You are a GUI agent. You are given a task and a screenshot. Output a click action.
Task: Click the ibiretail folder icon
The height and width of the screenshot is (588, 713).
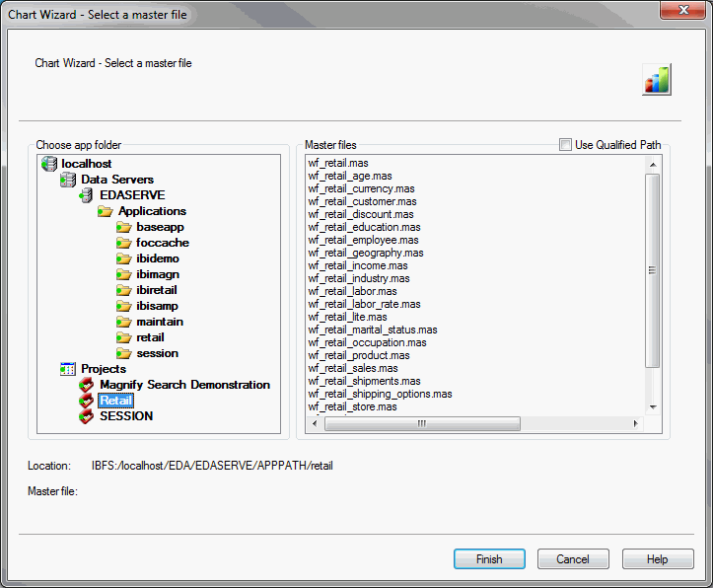click(123, 290)
